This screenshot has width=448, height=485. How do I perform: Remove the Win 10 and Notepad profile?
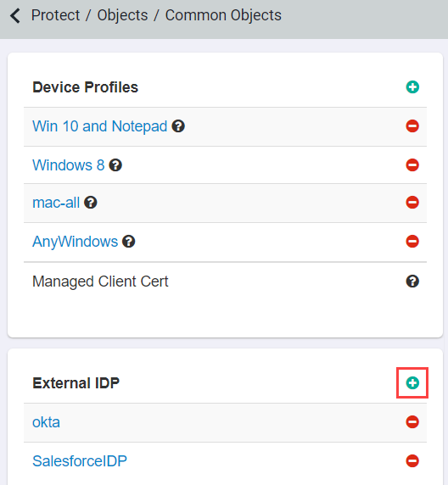(412, 126)
